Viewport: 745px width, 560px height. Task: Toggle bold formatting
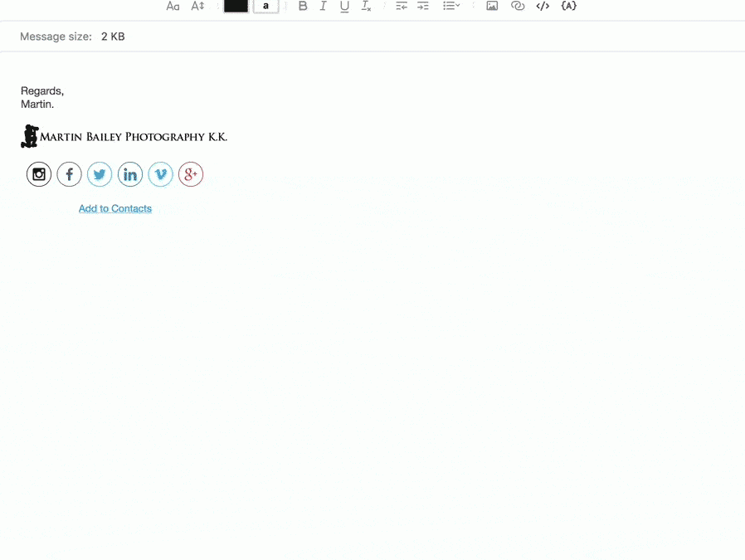coord(303,6)
